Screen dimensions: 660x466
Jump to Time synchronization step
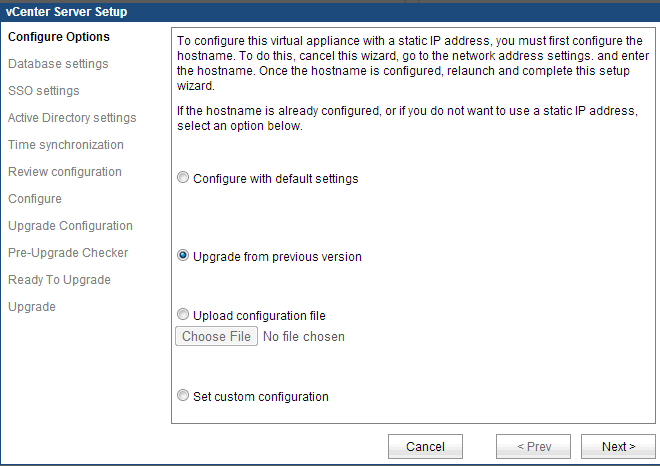[x=66, y=145]
